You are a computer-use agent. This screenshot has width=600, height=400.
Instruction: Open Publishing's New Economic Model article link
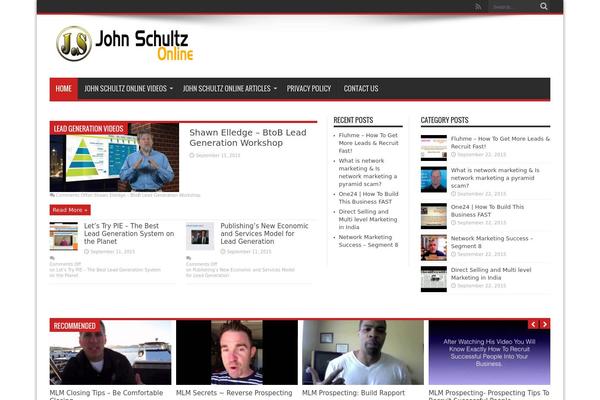coord(264,233)
